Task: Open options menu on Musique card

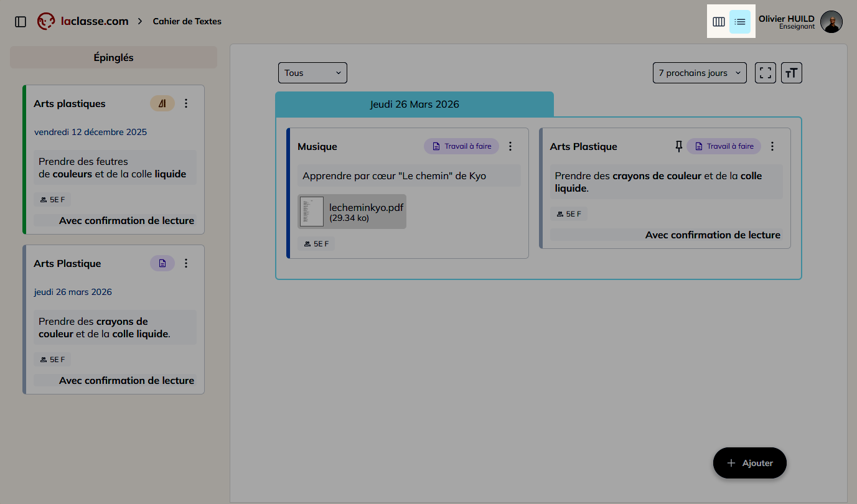Action: point(510,146)
